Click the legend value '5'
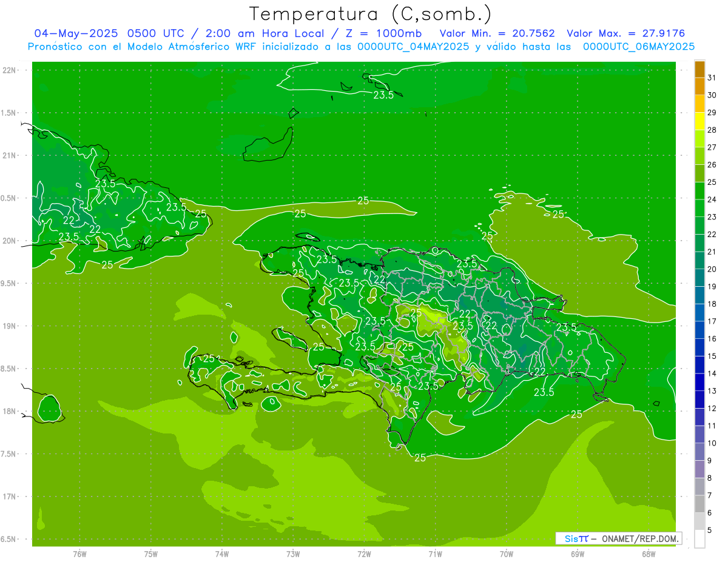Image resolution: width=728 pixels, height=562 pixels. tap(710, 530)
